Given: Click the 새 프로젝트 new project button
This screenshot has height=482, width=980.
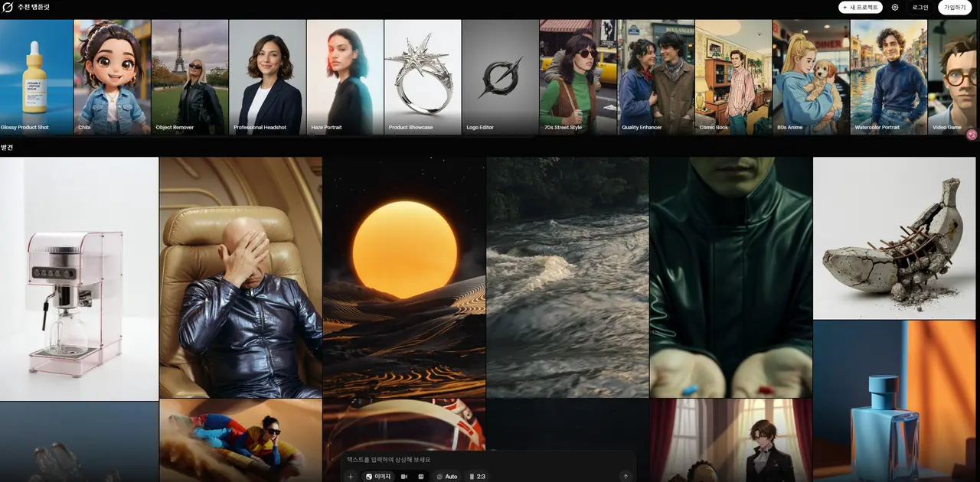Looking at the screenshot, I should tap(861, 7).
